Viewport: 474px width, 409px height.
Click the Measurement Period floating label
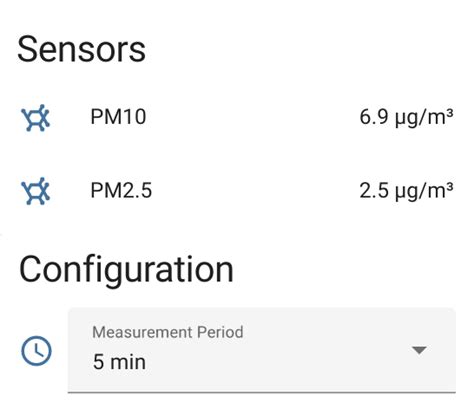click(168, 332)
